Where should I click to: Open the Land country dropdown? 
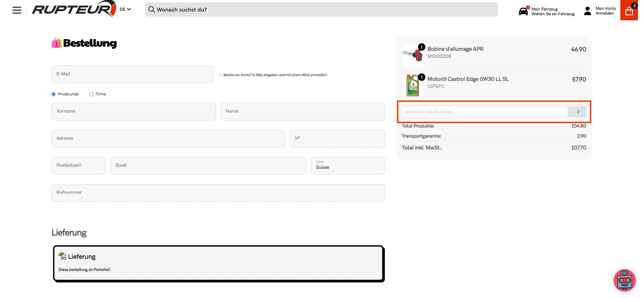(x=347, y=166)
